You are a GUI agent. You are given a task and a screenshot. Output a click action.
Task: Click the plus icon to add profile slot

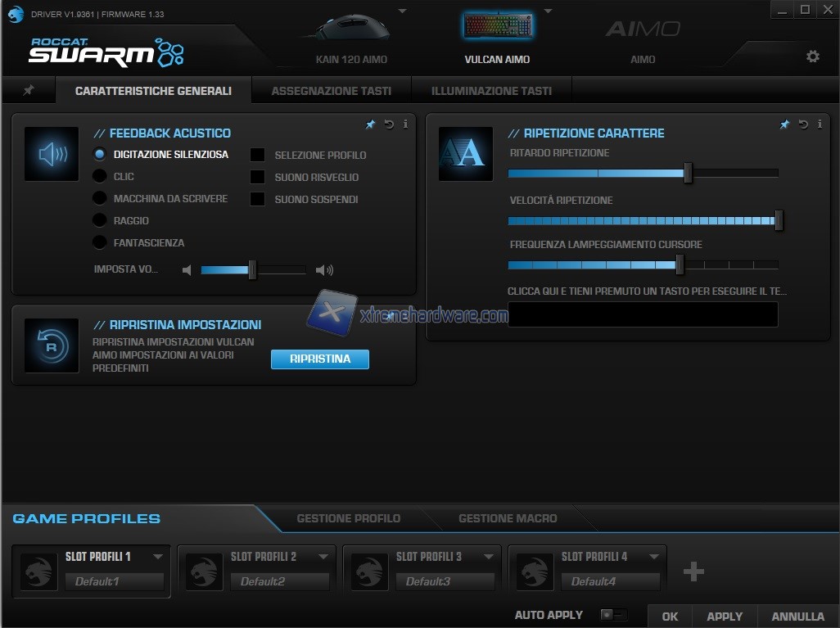point(693,571)
